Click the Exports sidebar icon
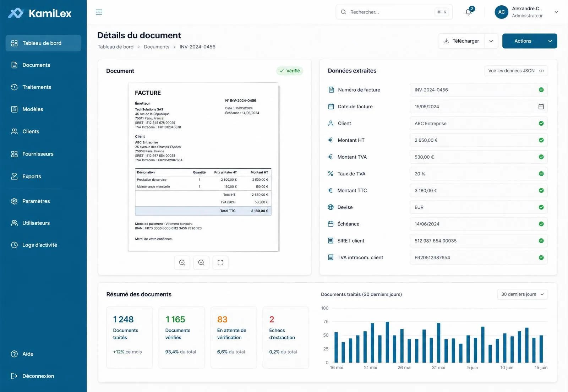This screenshot has height=392, width=568. click(x=14, y=176)
